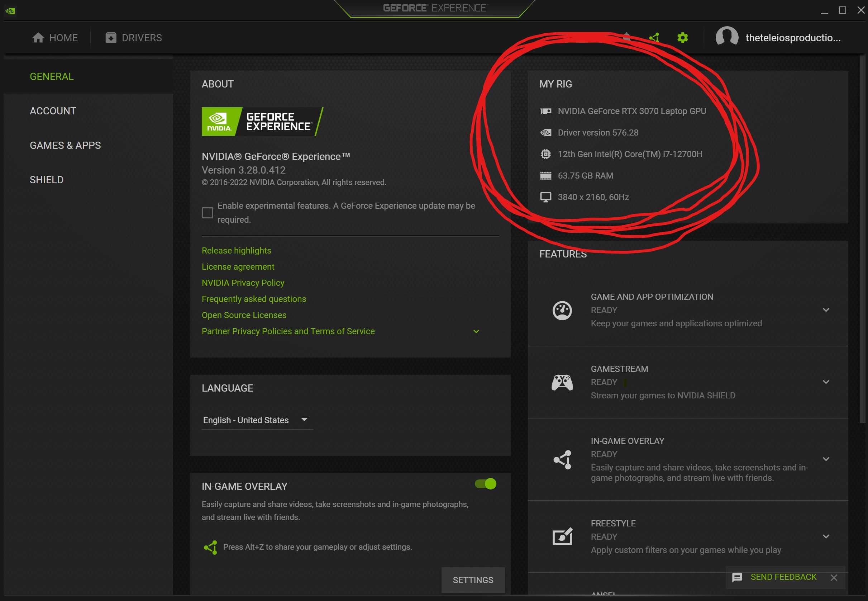Click Driver version 576.28 text

click(598, 133)
